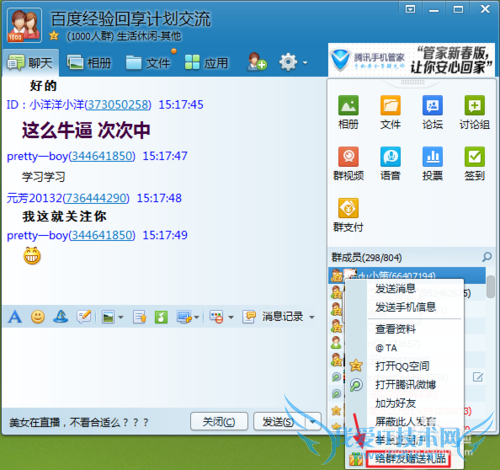Switch to the 应用 apps tab
This screenshot has height=470, width=500.
pyautogui.click(x=207, y=63)
